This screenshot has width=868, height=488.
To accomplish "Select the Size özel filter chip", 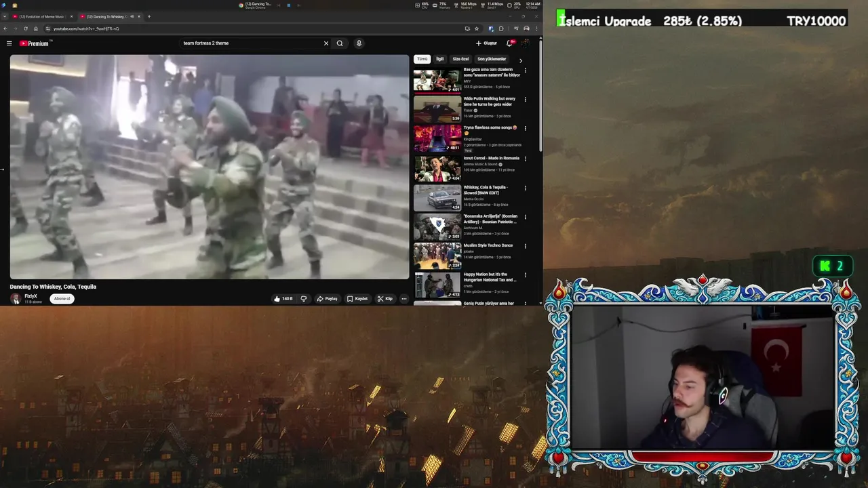I will (x=460, y=59).
